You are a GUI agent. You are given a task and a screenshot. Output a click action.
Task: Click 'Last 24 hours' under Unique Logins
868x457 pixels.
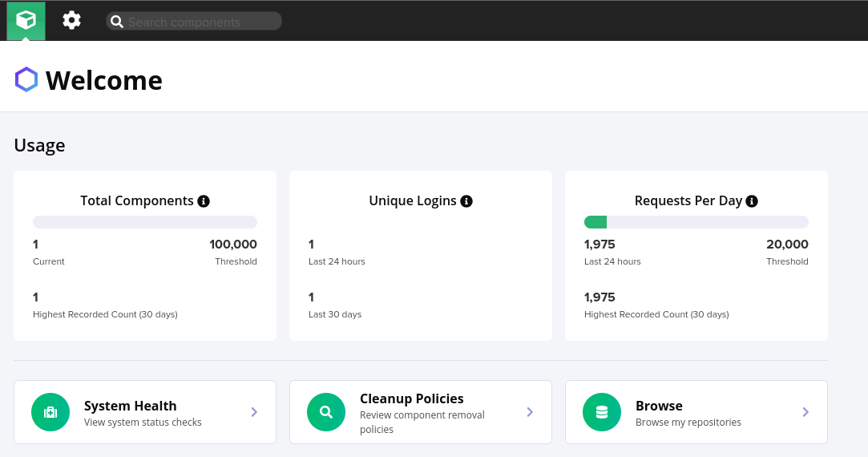[x=337, y=261]
